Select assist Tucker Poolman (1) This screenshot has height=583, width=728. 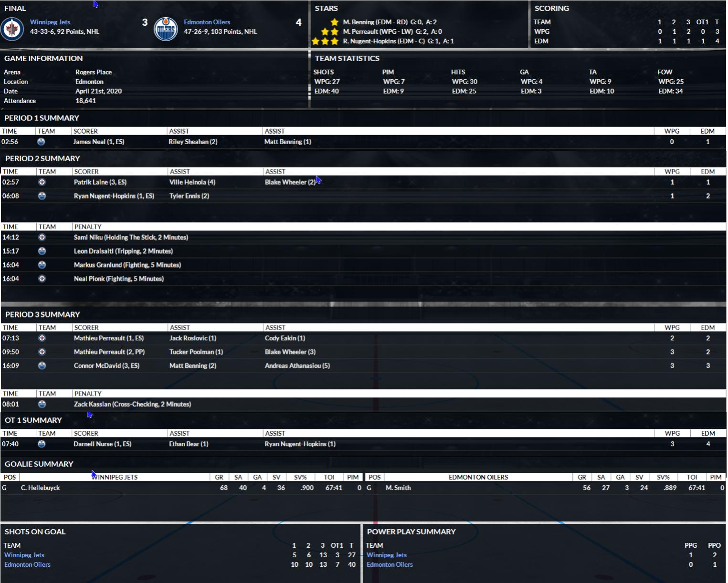click(196, 352)
